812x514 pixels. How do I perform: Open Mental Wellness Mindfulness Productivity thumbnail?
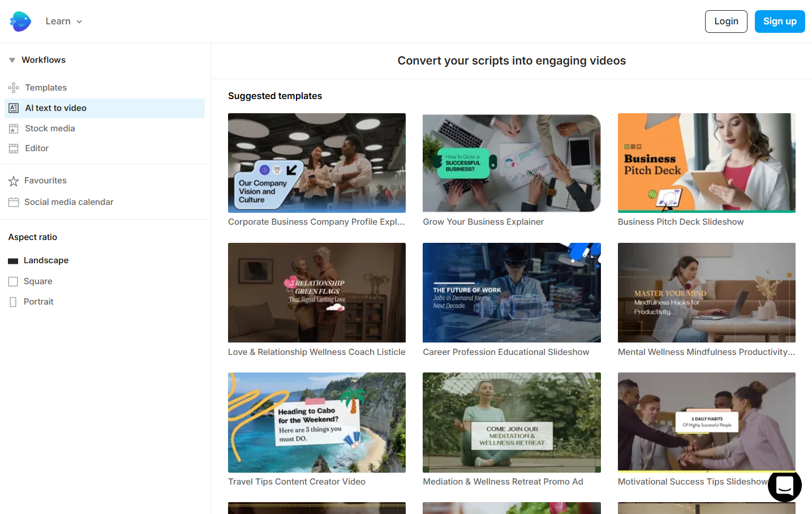(x=707, y=293)
